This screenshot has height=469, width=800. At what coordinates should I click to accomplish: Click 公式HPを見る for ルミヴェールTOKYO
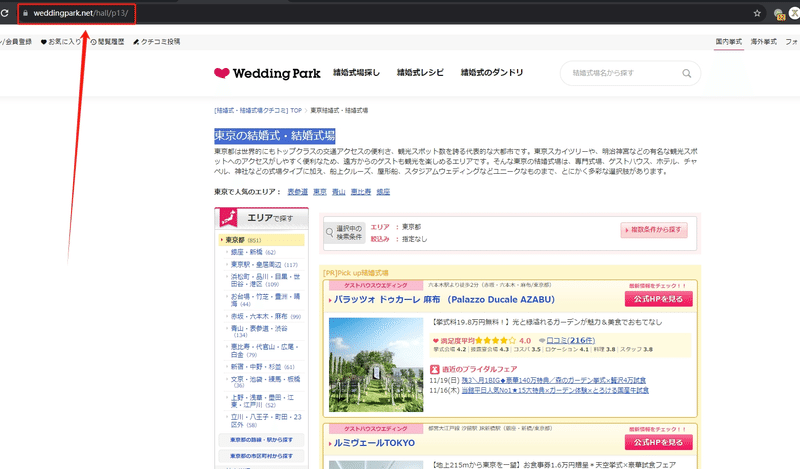659,442
